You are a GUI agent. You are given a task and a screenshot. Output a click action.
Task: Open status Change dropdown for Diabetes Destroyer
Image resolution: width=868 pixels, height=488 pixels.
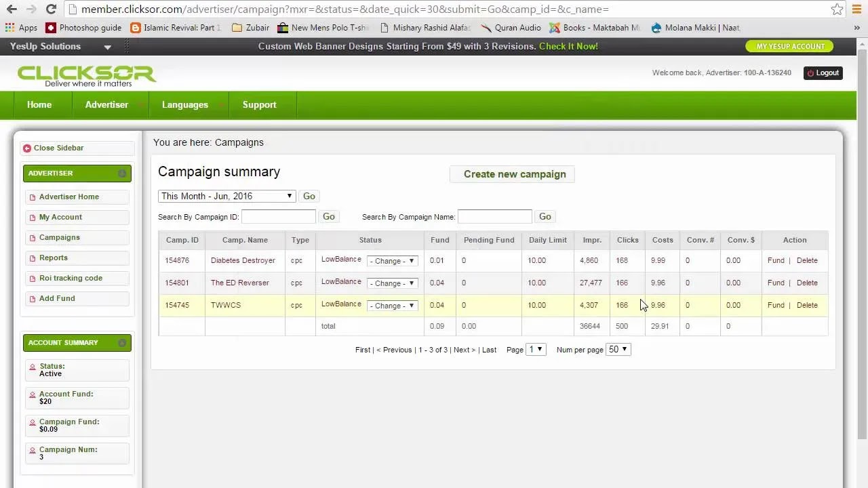392,261
